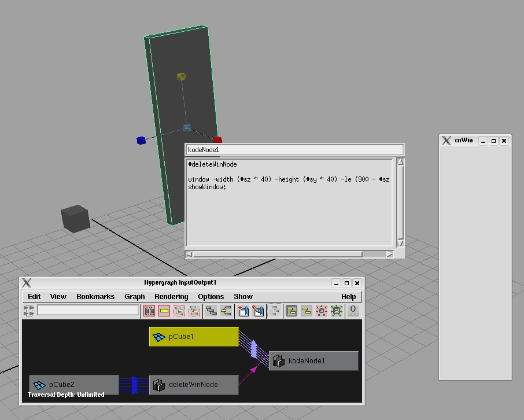Open the Help menu in Hypergraph

[x=349, y=297]
